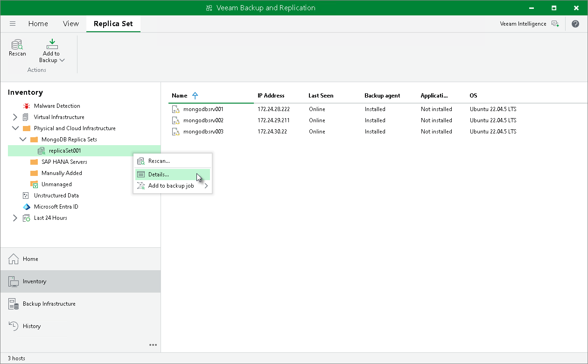Click the Rescan icon in context menu
The width and height of the screenshot is (588, 364).
141,161
